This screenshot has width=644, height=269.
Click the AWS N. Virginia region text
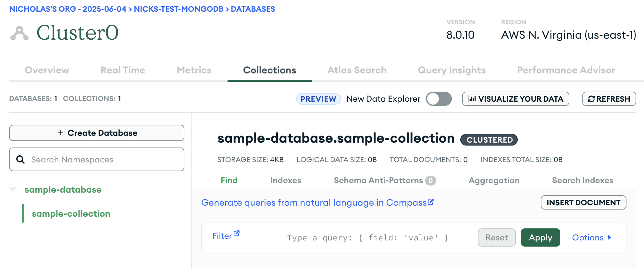click(569, 35)
